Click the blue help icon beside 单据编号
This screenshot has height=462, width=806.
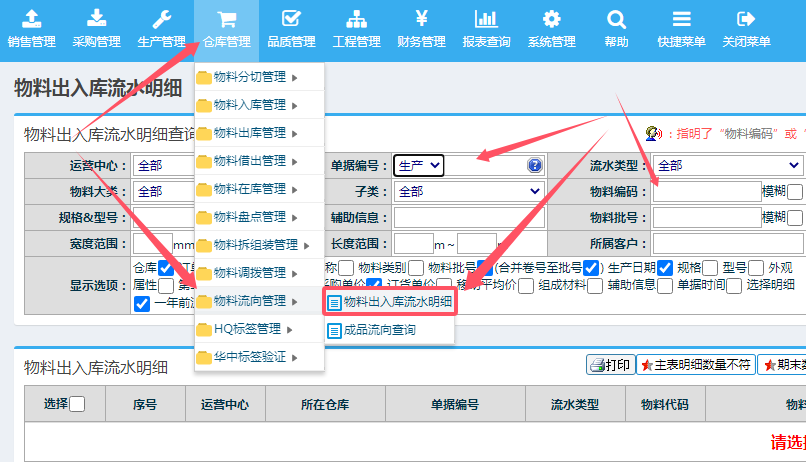coord(535,166)
